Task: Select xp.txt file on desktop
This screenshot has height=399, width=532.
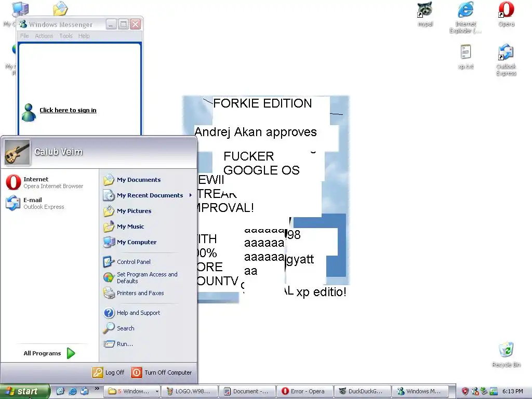Action: click(465, 57)
